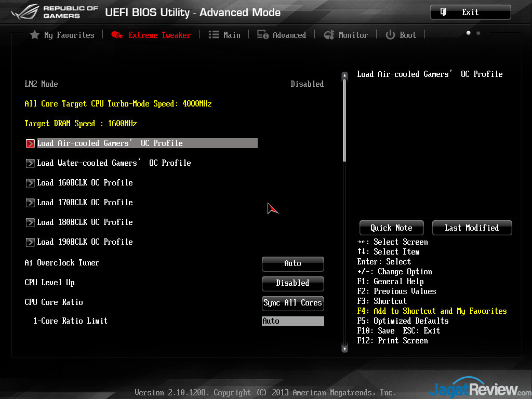The image size is (532, 399).
Task: Click the scrollbar up arrow
Action: tap(344, 76)
